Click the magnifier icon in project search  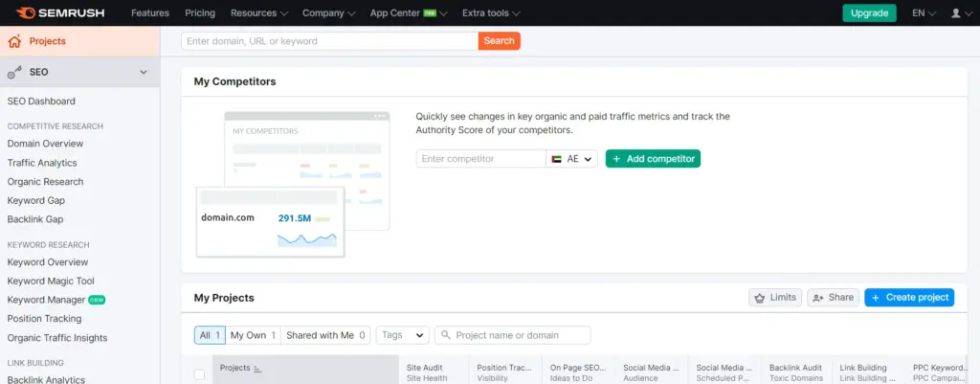446,335
